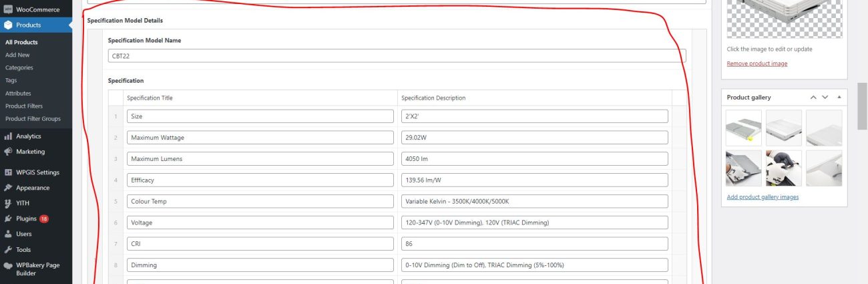The image size is (868, 284).
Task: Click the Plugins icon in sidebar
Action: (x=8, y=219)
